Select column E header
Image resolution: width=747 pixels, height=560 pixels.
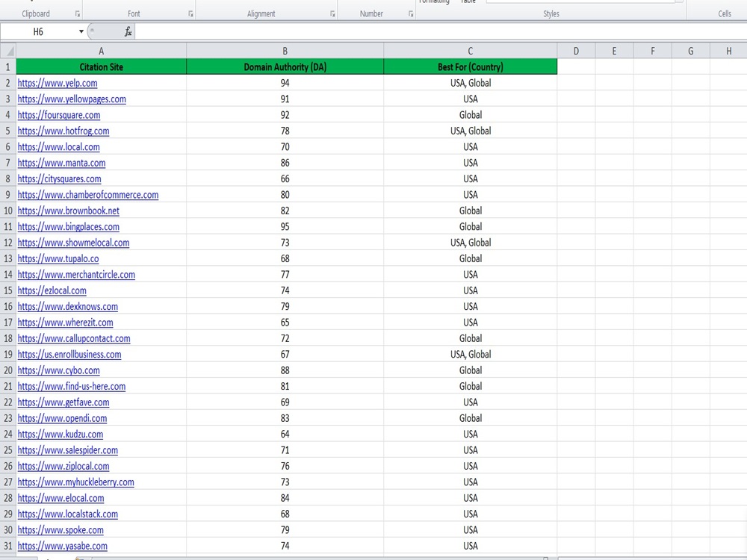(x=614, y=51)
